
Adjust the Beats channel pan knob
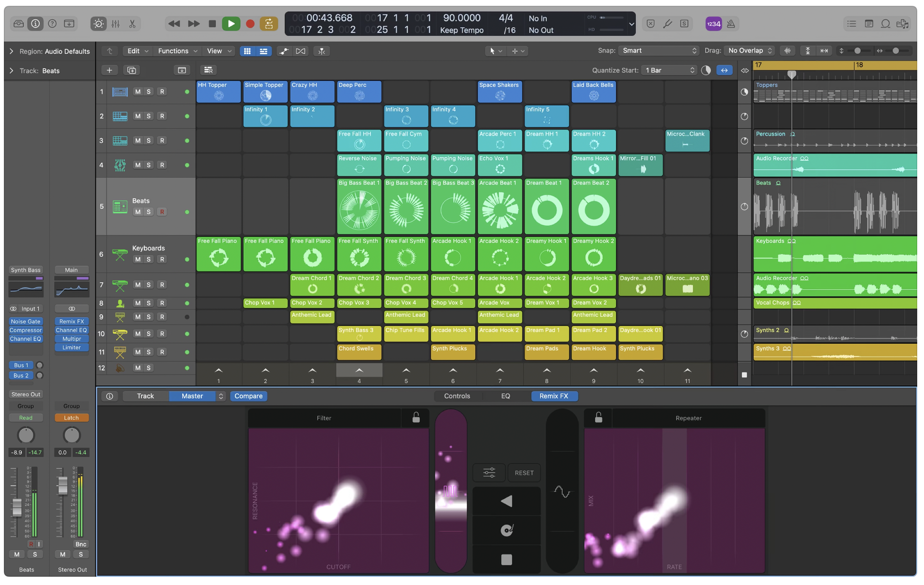click(x=26, y=435)
